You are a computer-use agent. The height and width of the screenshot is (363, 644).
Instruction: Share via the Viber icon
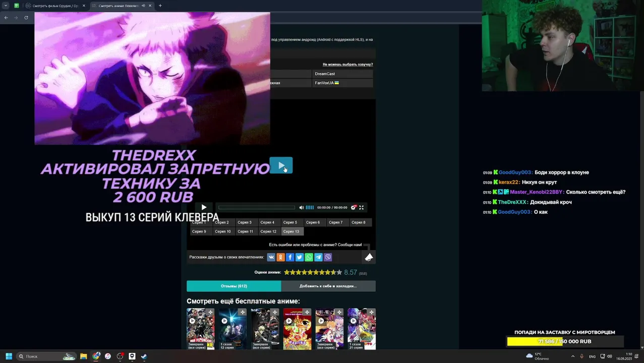pyautogui.click(x=328, y=257)
